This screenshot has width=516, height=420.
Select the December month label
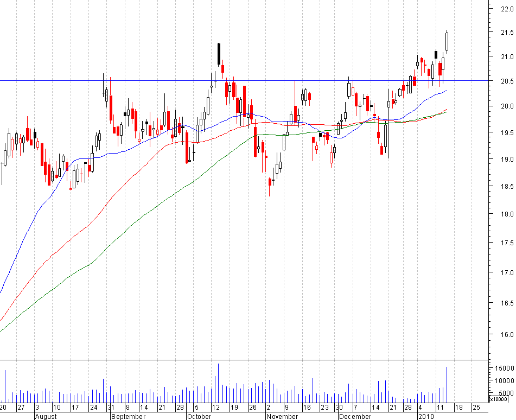[x=355, y=416]
